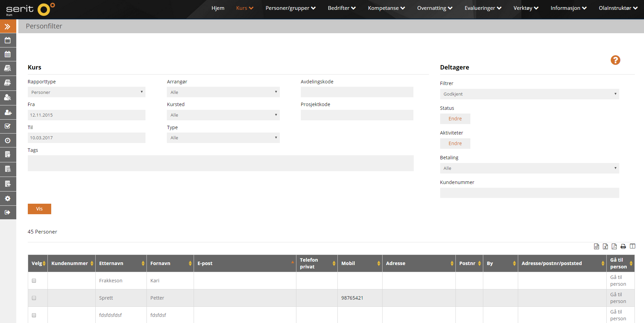Viewport: 644px width, 323px height.
Task: Click Endre under Status
Action: (x=455, y=119)
